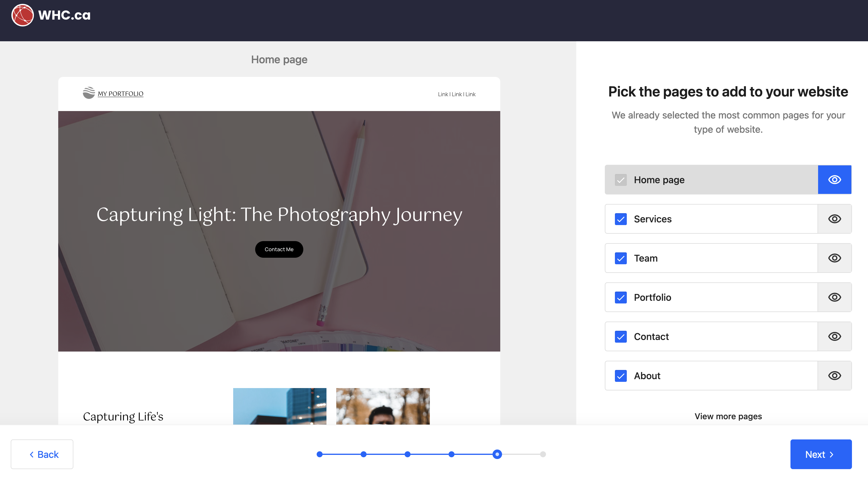The image size is (868, 481).
Task: Select the Contact row label
Action: (x=651, y=337)
